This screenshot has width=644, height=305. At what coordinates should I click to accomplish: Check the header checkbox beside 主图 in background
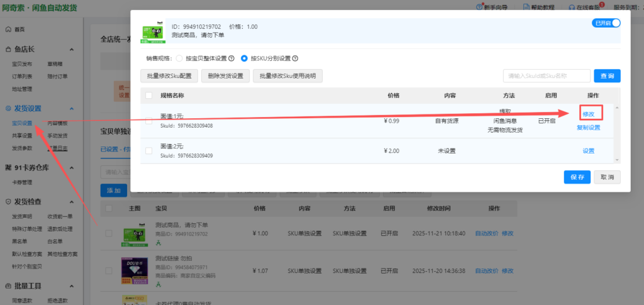[109, 209]
